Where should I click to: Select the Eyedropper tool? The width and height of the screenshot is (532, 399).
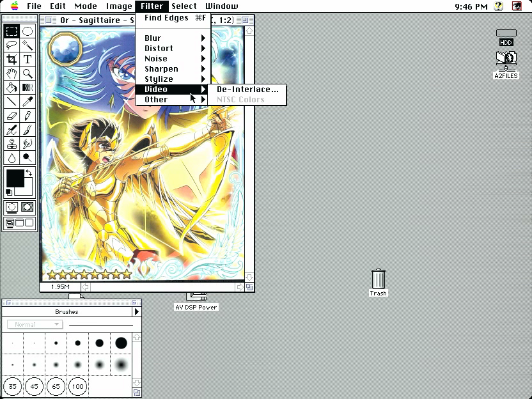coord(27,102)
